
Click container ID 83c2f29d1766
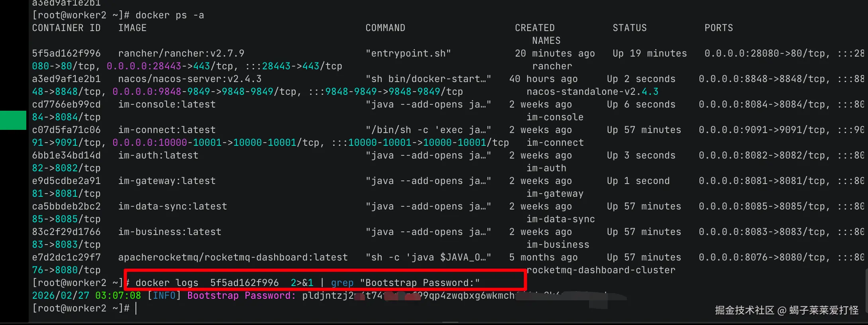[66, 232]
